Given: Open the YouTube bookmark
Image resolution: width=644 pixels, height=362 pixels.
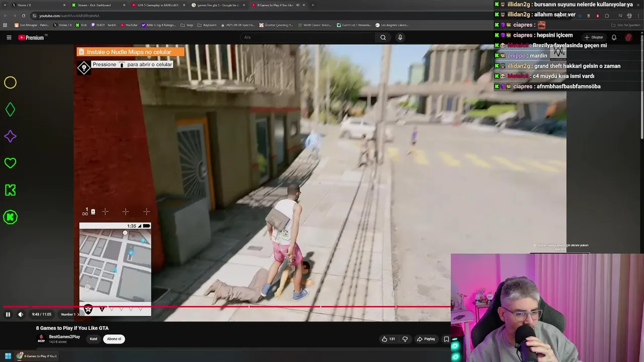Looking at the screenshot, I should [129, 25].
